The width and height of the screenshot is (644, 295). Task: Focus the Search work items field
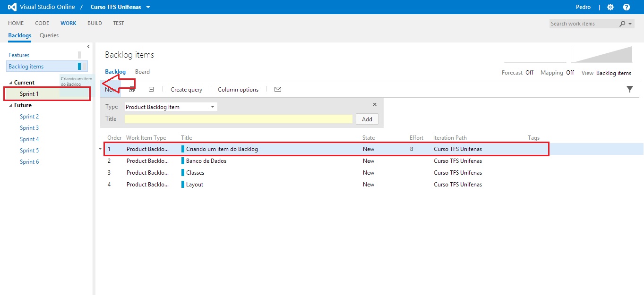click(584, 24)
